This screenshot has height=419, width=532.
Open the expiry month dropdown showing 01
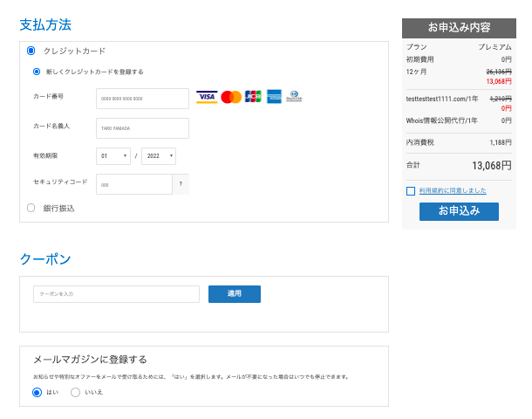pos(113,156)
